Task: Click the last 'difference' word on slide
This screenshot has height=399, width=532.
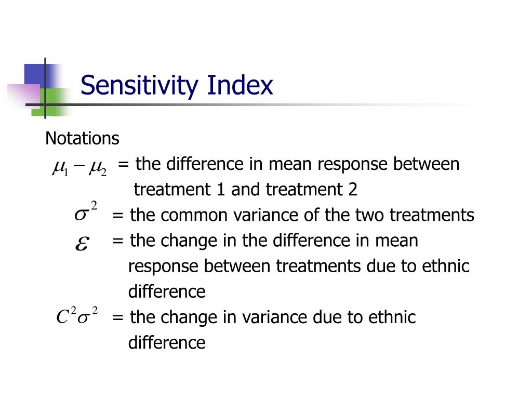Action: click(167, 342)
